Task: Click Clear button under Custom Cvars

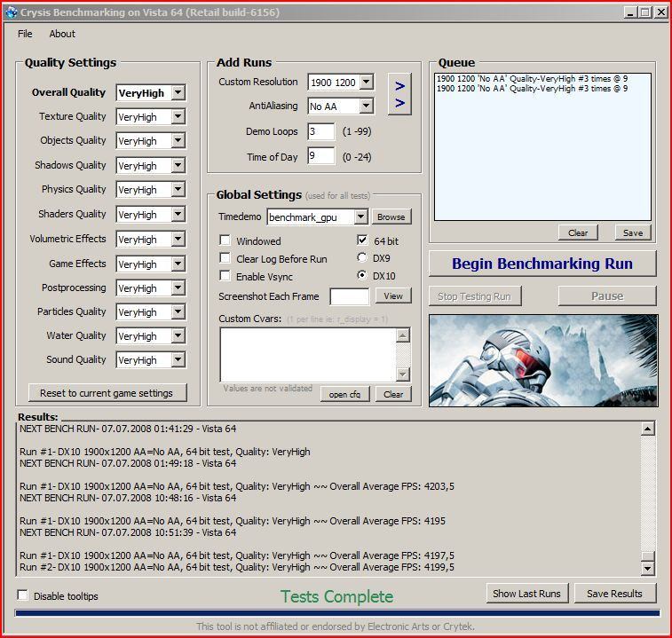Action: (x=393, y=394)
